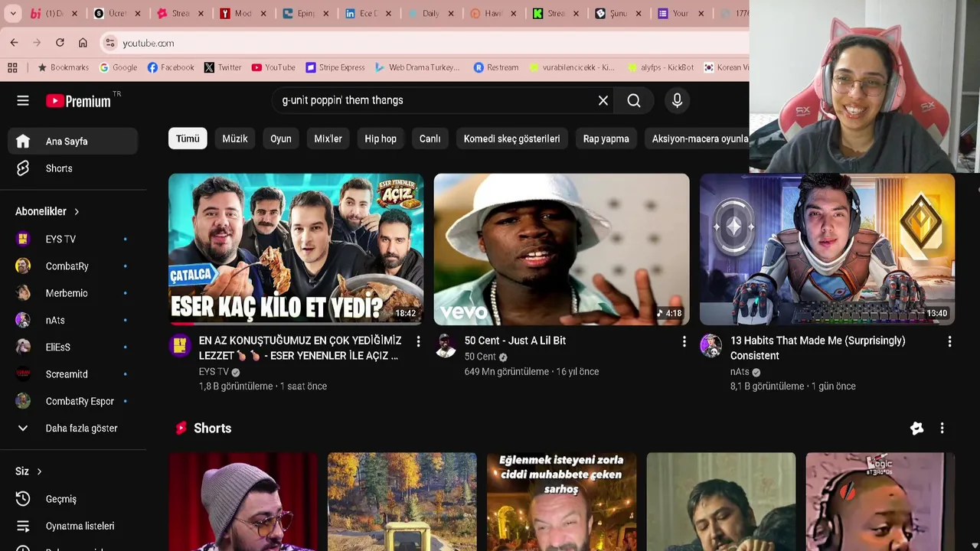Open the Restream bookmark
This screenshot has width=980, height=551.
pyautogui.click(x=496, y=67)
